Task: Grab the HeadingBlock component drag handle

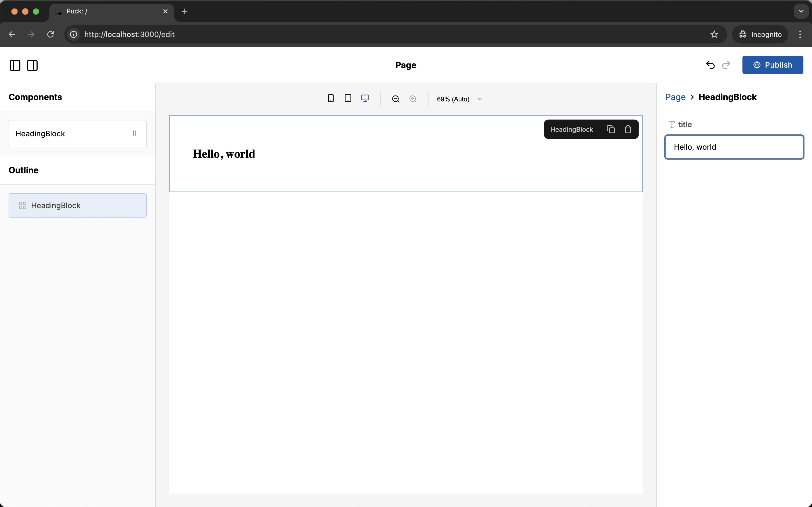Action: pos(134,134)
